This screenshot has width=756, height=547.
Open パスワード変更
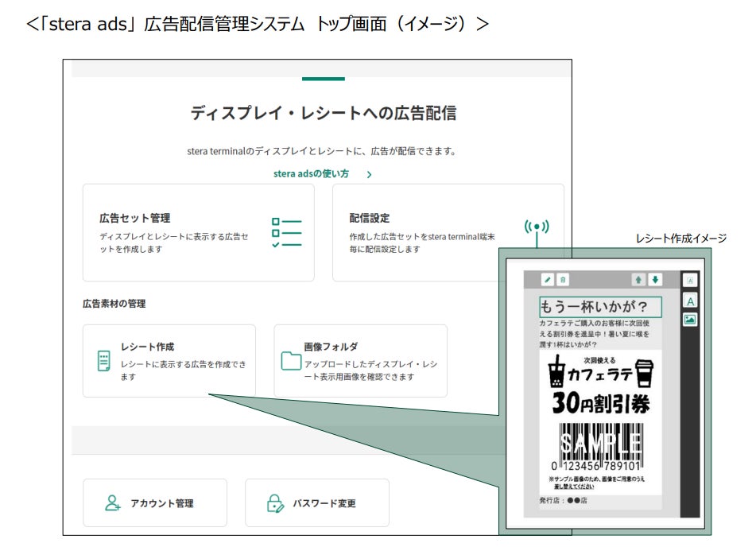point(316,502)
